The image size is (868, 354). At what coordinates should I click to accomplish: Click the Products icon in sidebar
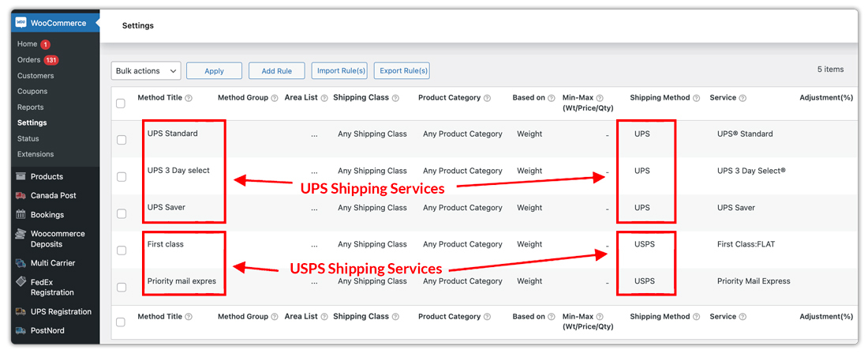coord(21,177)
